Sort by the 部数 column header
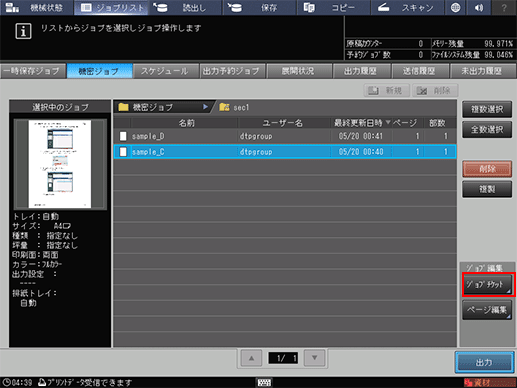517x388 pixels. pos(439,123)
